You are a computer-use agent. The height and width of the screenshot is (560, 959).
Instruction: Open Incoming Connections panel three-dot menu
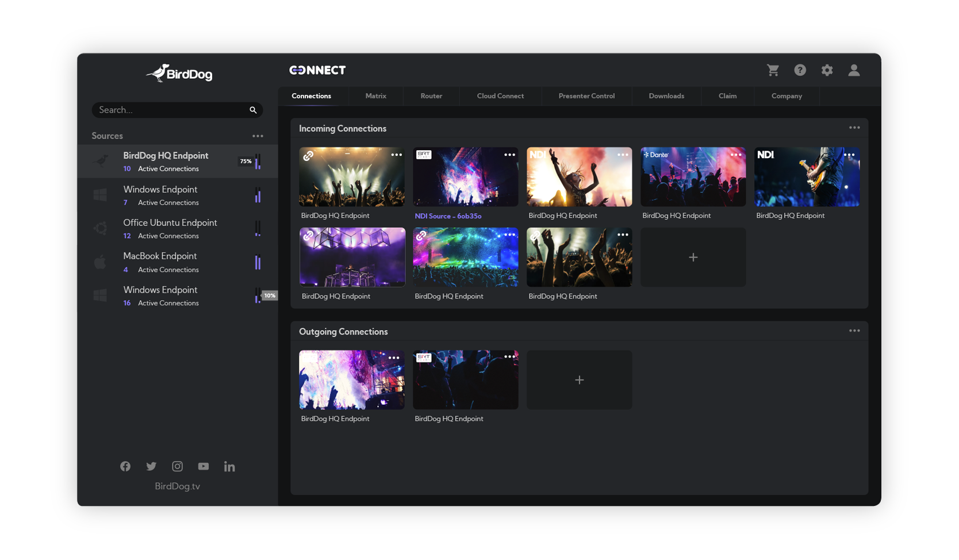(854, 128)
